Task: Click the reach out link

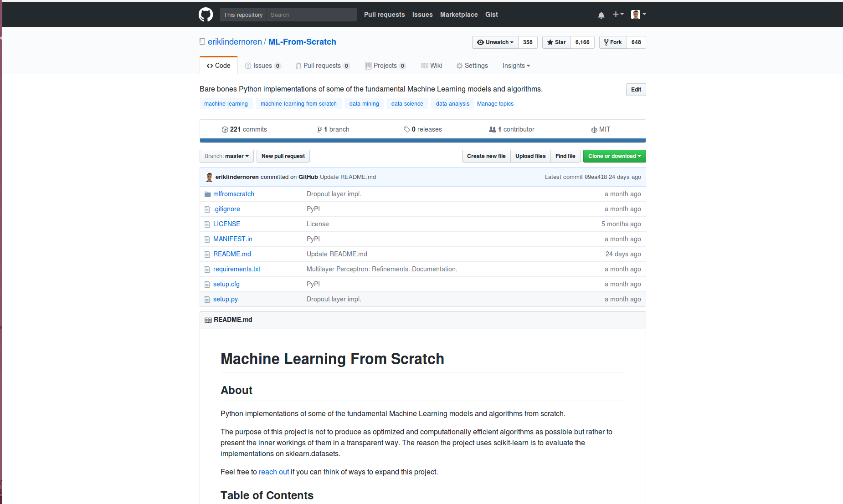Action: point(274,472)
